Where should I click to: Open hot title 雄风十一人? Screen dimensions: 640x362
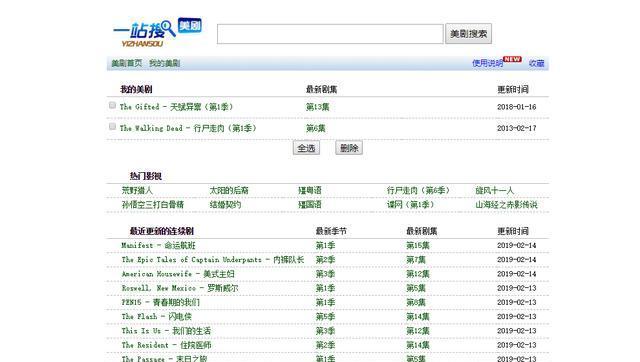[495, 191]
